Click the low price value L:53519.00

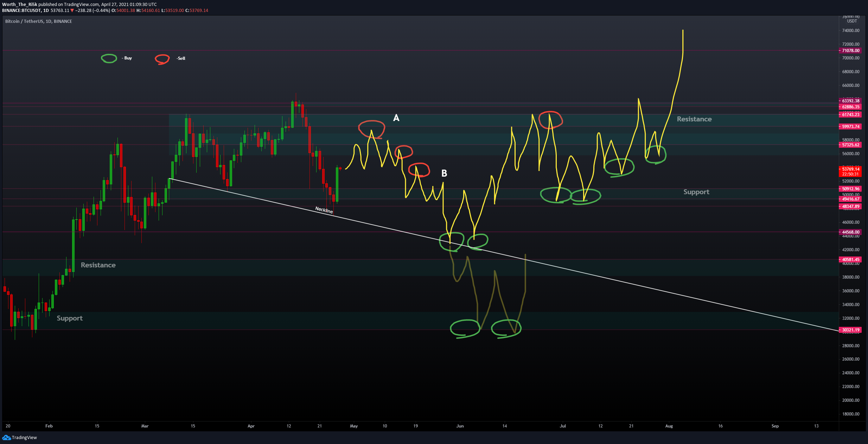point(173,11)
